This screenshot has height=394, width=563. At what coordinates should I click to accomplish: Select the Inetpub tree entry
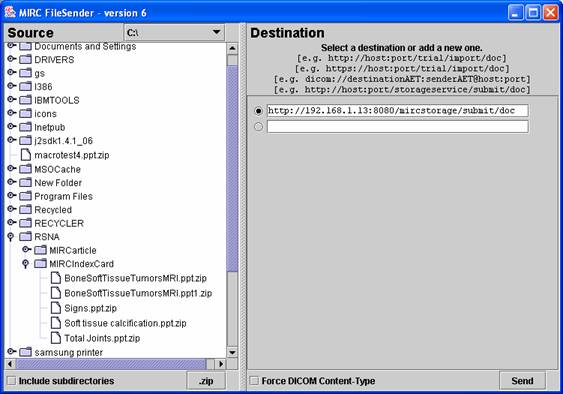click(x=50, y=127)
